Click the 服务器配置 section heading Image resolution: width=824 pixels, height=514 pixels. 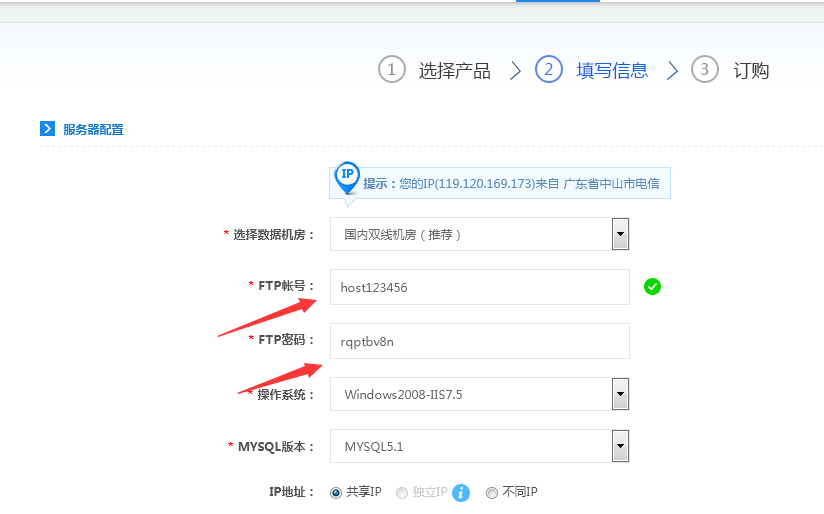tap(94, 129)
